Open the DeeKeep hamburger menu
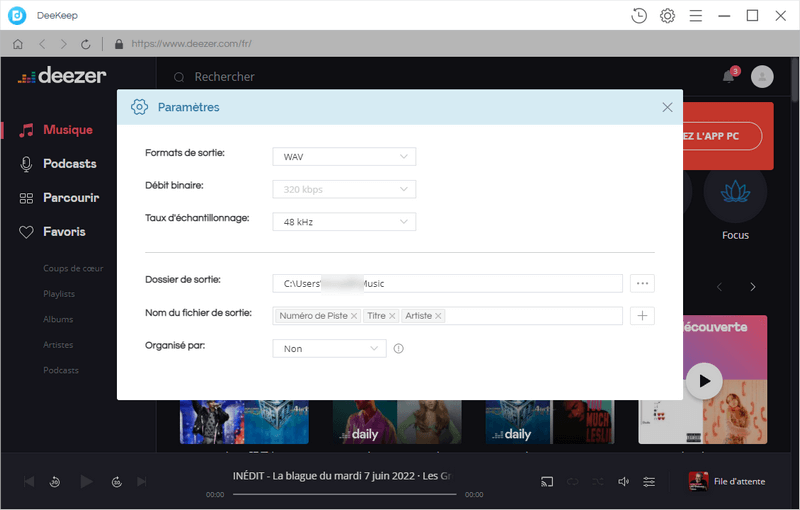Image resolution: width=800 pixels, height=510 pixels. click(x=696, y=16)
